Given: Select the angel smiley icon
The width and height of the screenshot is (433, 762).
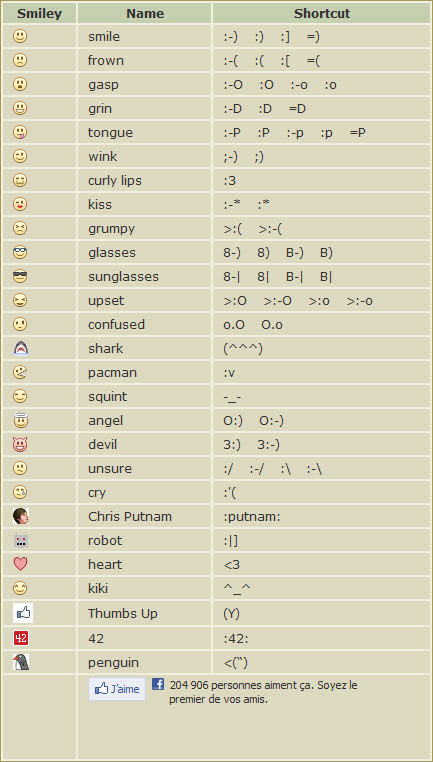Looking at the screenshot, I should coord(20,420).
